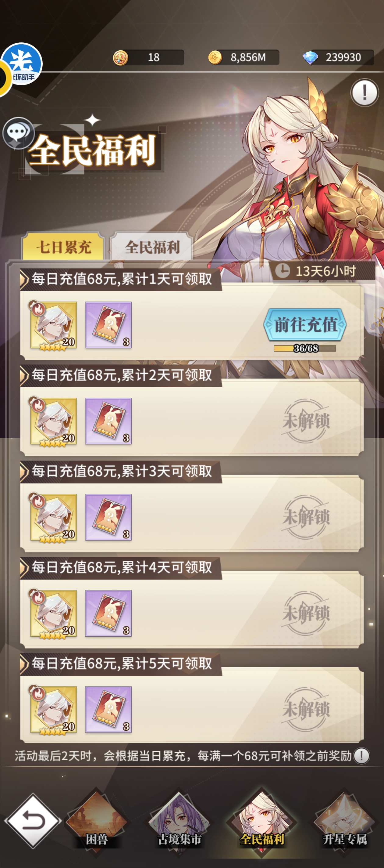Tap the exclamation info icon near character
This screenshot has width=384, height=868.
pyautogui.click(x=364, y=92)
